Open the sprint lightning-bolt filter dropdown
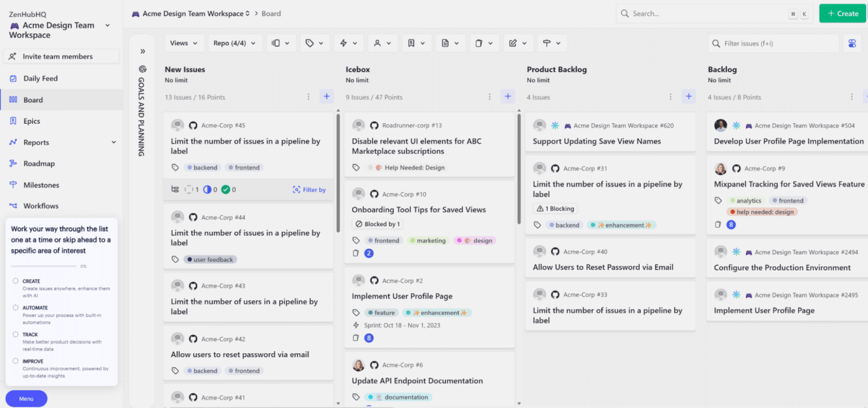Image resolution: width=868 pixels, height=408 pixels. coord(349,43)
